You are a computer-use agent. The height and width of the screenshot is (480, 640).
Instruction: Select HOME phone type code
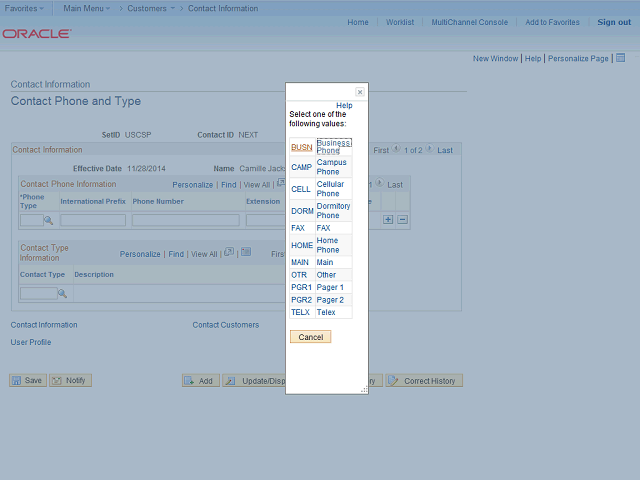click(302, 245)
